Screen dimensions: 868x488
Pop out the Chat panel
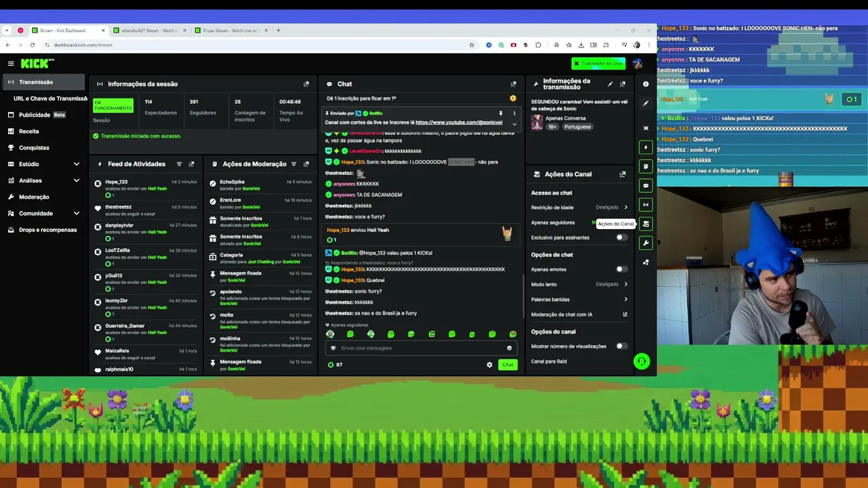pyautogui.click(x=513, y=84)
